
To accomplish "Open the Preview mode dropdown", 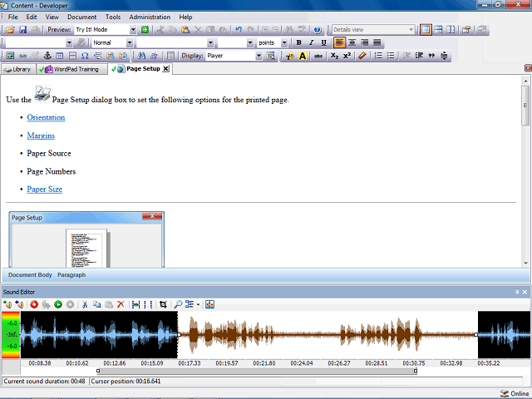I will (133, 30).
